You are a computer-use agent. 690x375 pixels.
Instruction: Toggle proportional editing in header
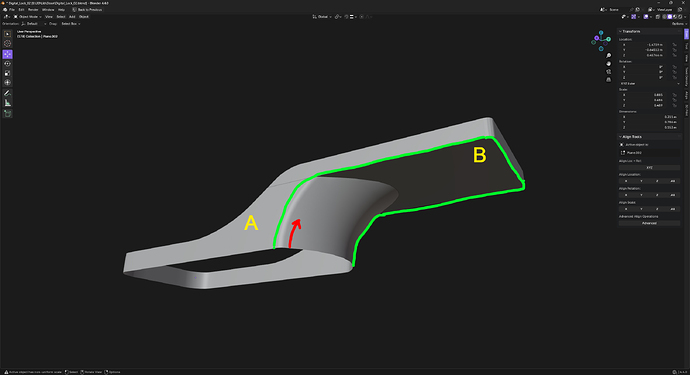tap(362, 17)
